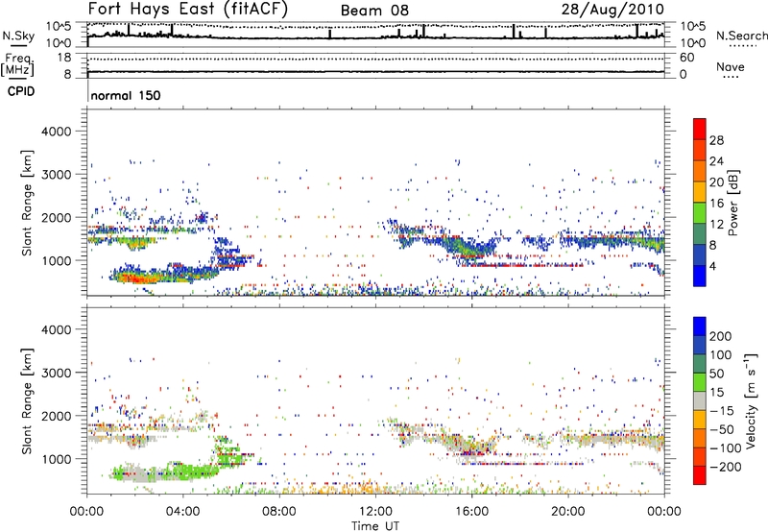Click the 'Velocity [m s-1]' color bar label
The image size is (768, 532).
[x=751, y=400]
